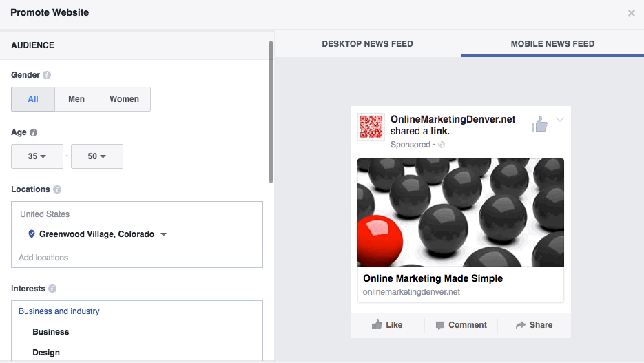Click the Add locations input field

click(x=137, y=257)
